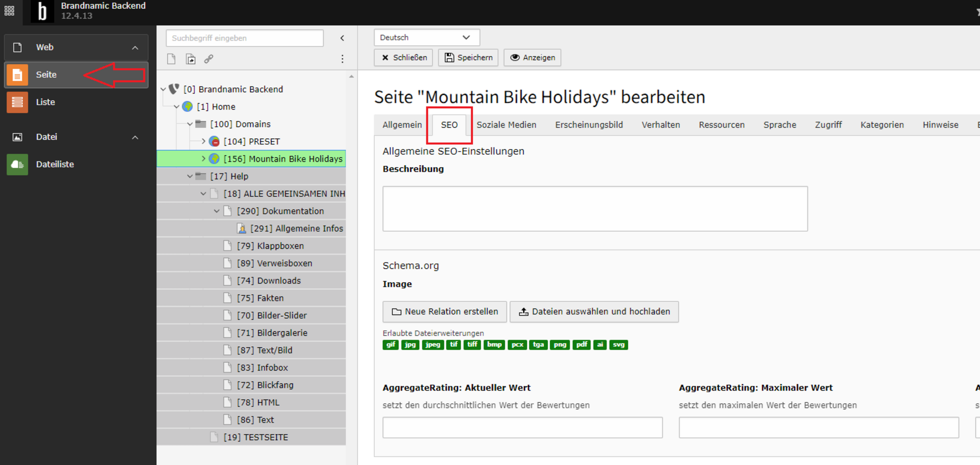The image size is (980, 465).
Task: Click the link chain icon in tree toolbar
Action: coord(209,59)
